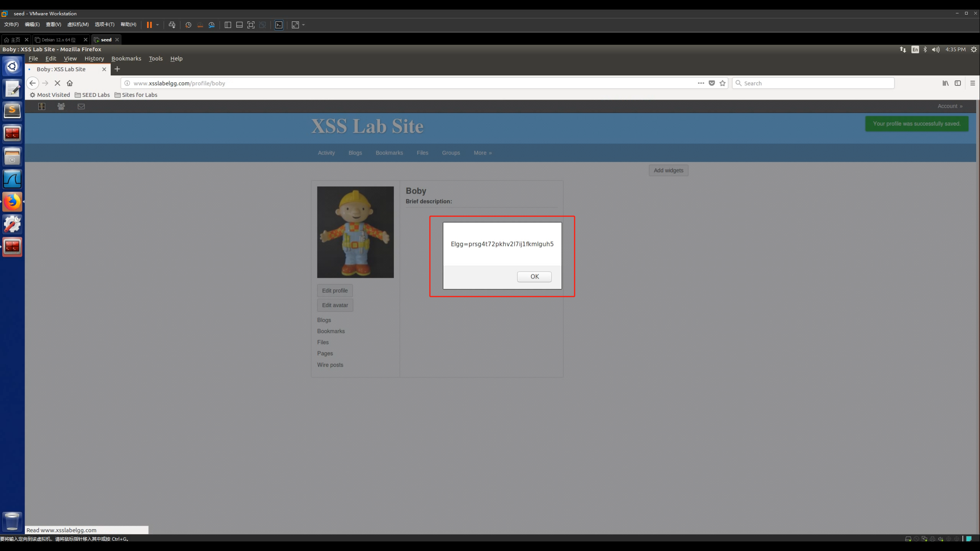The image size is (980, 551).
Task: Open the Bookmarks menu in Firefox
Action: [x=126, y=59]
